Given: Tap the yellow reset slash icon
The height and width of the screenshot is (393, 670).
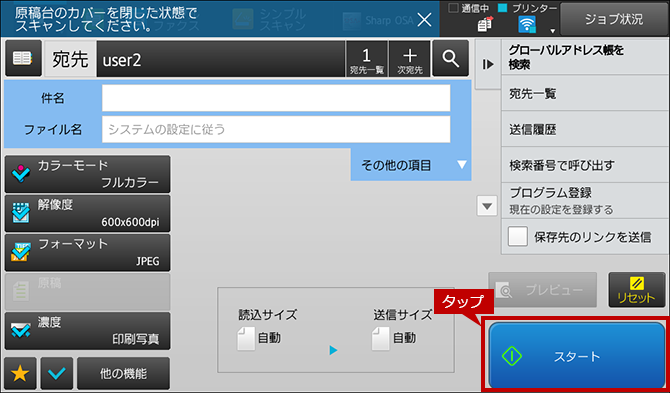Looking at the screenshot, I should point(637,284).
